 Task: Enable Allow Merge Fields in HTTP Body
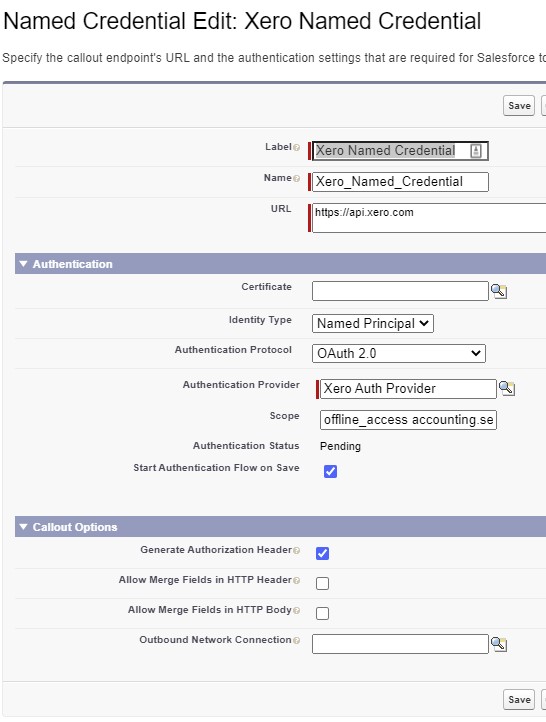pos(322,613)
